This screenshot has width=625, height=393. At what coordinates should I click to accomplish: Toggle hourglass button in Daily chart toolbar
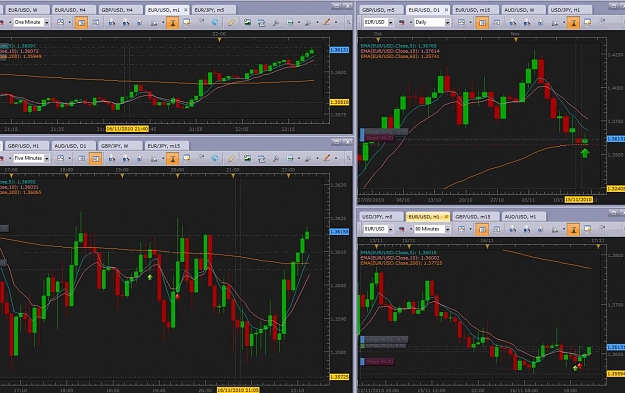[x=574, y=23]
